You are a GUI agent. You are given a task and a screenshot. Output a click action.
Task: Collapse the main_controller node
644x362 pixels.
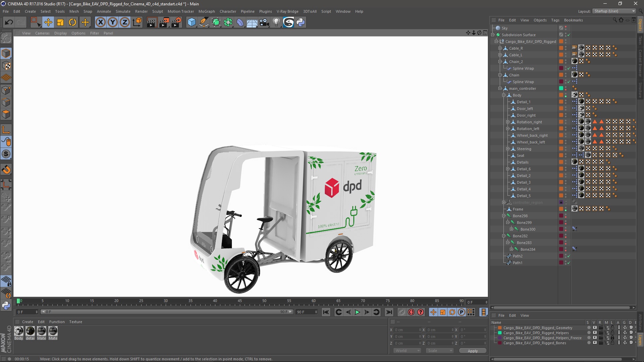500,88
